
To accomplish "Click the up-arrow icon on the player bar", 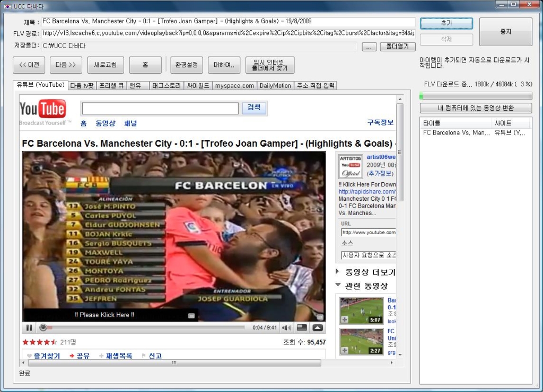I will [318, 327].
